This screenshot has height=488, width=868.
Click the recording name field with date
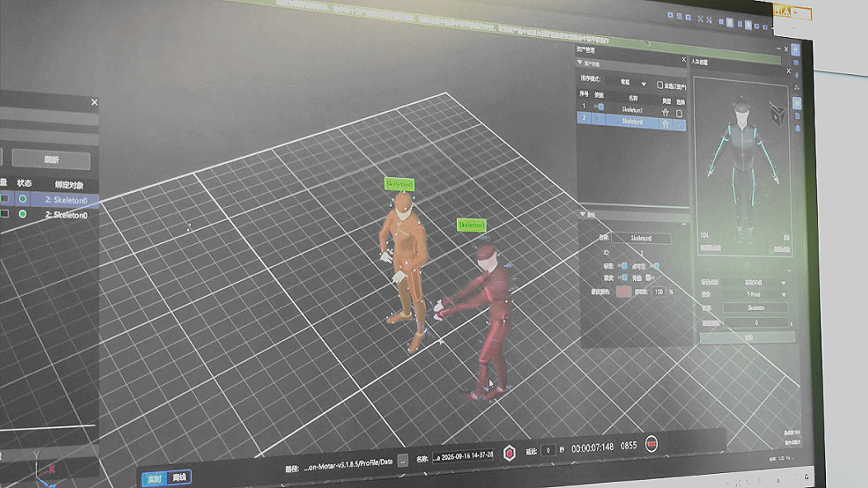coord(464,456)
